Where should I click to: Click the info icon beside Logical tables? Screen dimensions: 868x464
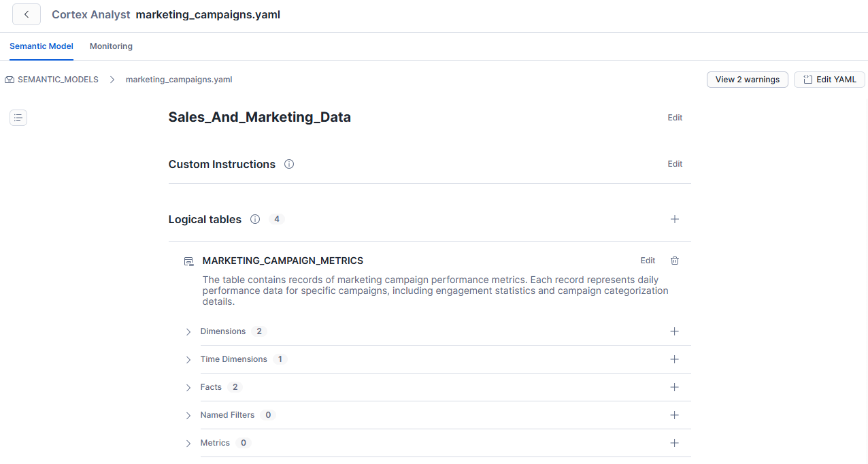[255, 219]
